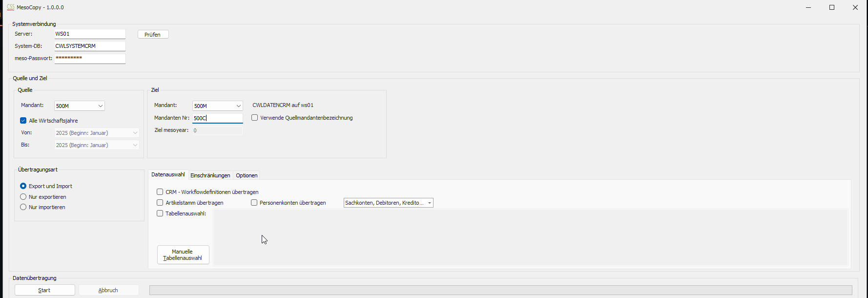Expand the Von fiscal year dropdown
Screen dimensions: 868x298
(x=97, y=133)
